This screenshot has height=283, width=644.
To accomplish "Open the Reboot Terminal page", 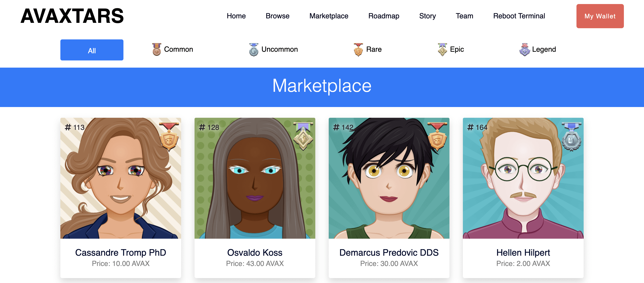I will coord(519,16).
